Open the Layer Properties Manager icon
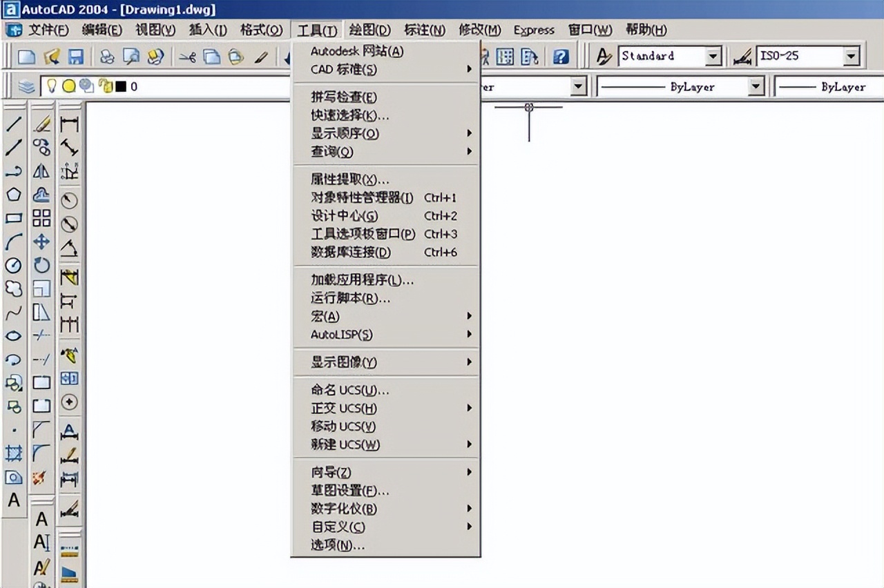The height and width of the screenshot is (588, 884). click(x=26, y=86)
